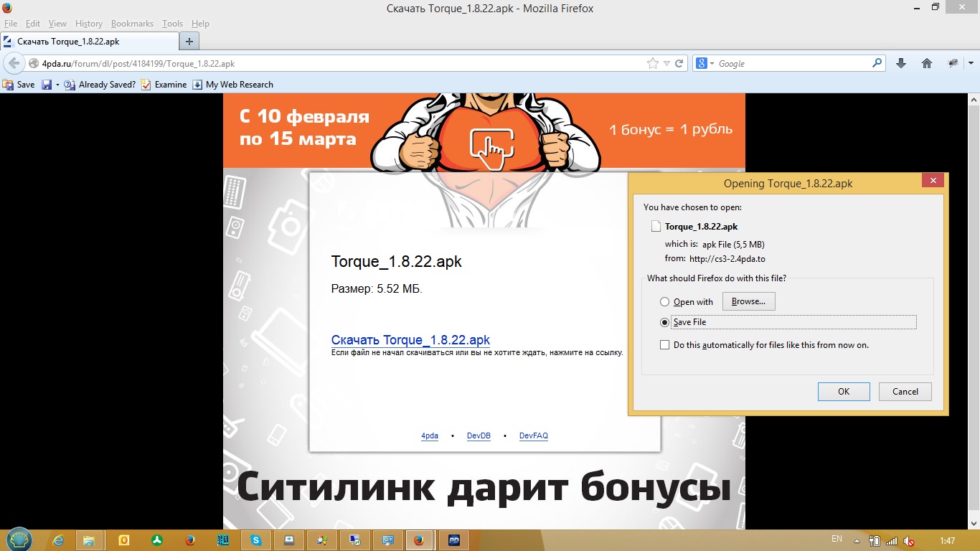Confirm the download with OK
Image resolution: width=980 pixels, height=551 pixels.
[844, 391]
